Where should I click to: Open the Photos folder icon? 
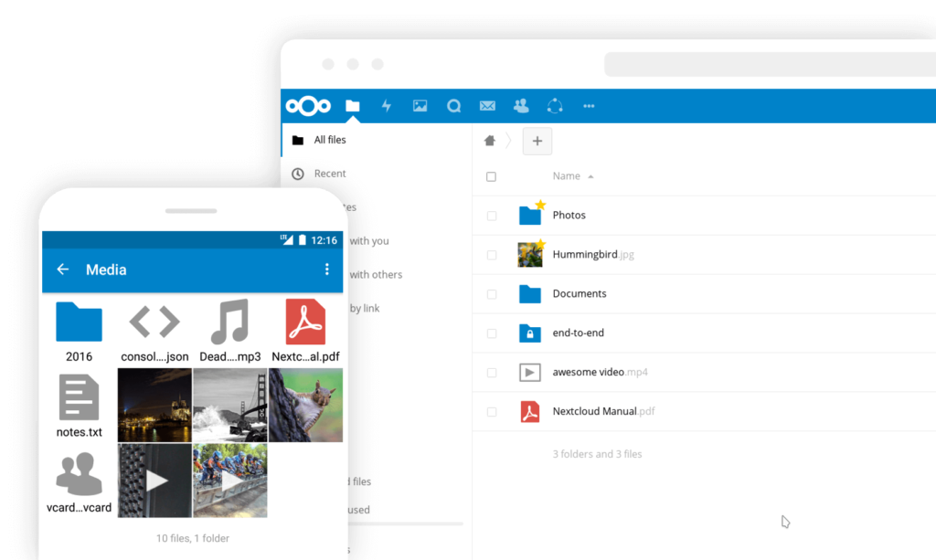pos(530,215)
